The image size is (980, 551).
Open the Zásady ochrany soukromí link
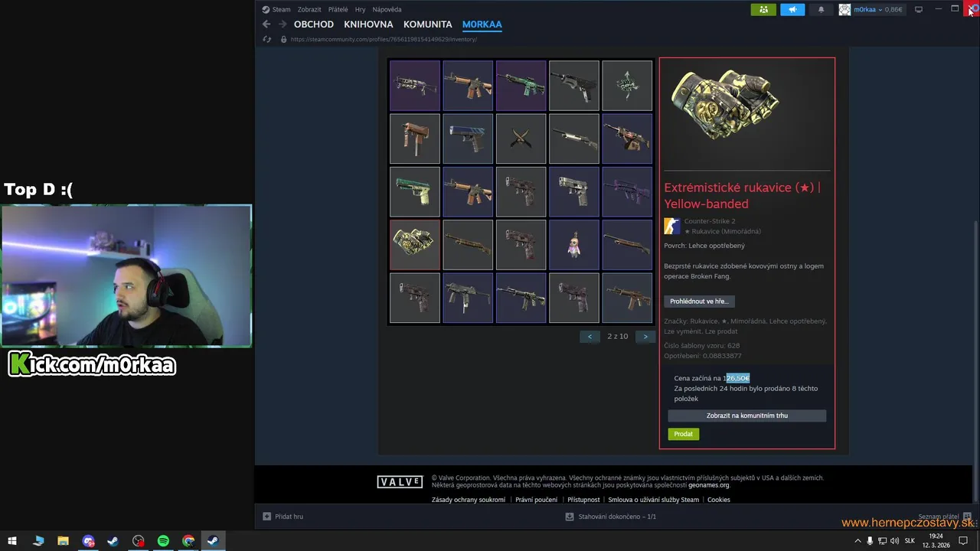click(469, 500)
